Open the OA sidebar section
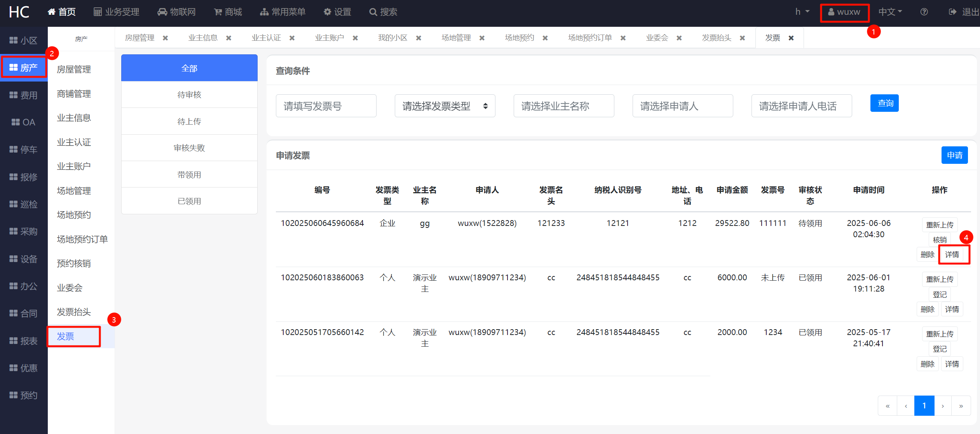The width and height of the screenshot is (980, 434). click(x=24, y=122)
